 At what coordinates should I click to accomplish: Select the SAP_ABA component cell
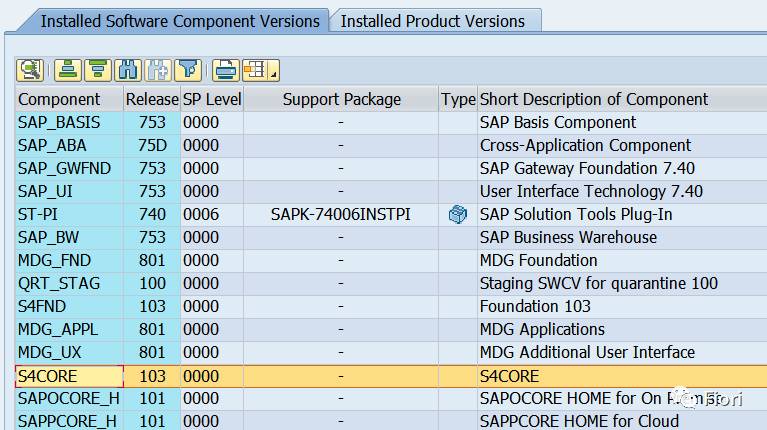[69, 145]
